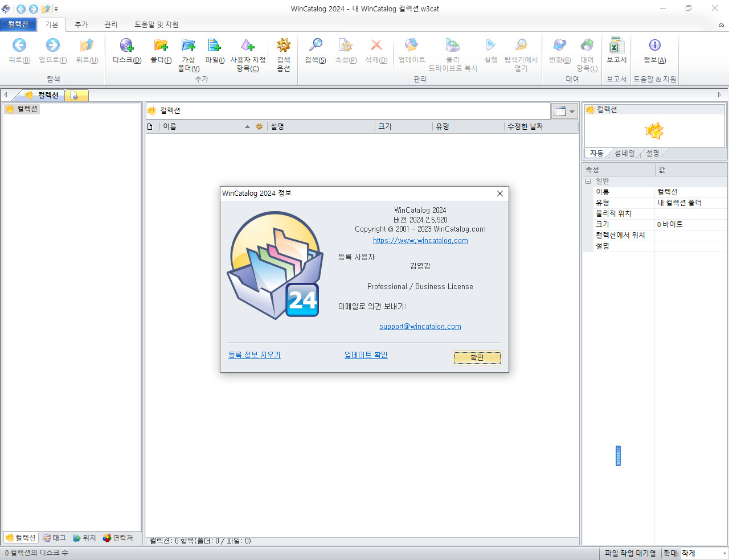Sort list by 유형 column header
The image size is (729, 560).
(468, 126)
